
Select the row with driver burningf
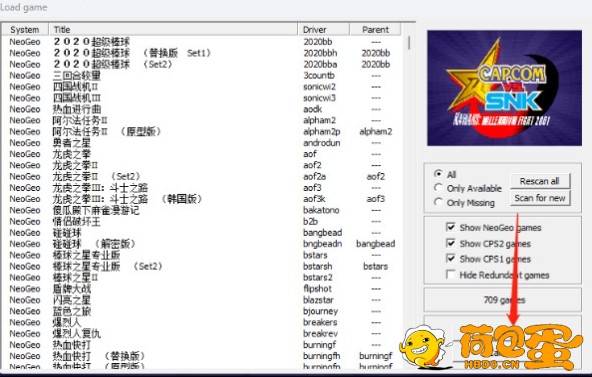tap(202, 345)
